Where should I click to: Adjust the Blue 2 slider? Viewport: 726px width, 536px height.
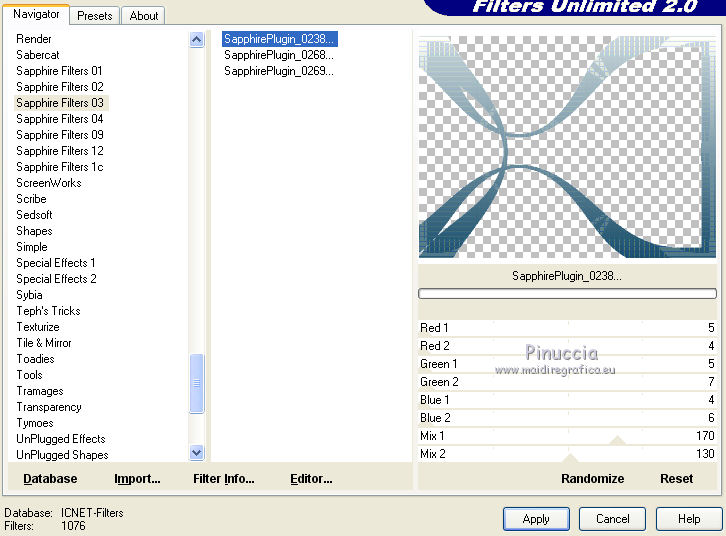pos(567,418)
